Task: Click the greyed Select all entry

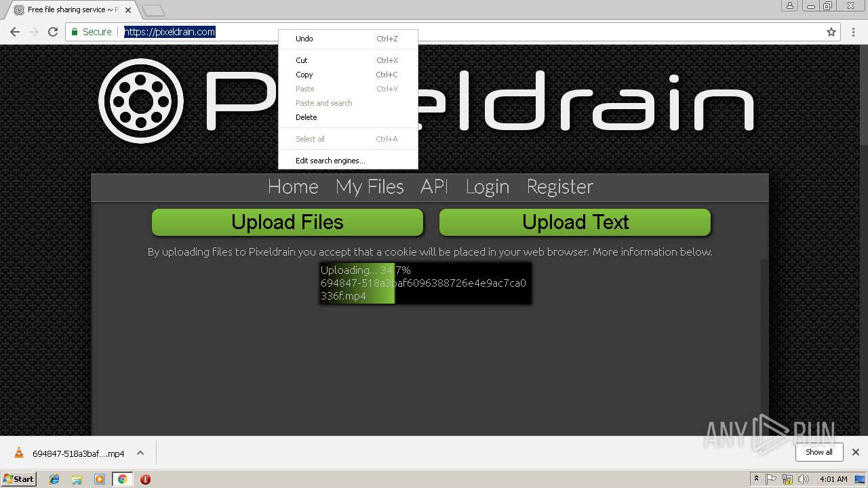Action: (348, 139)
